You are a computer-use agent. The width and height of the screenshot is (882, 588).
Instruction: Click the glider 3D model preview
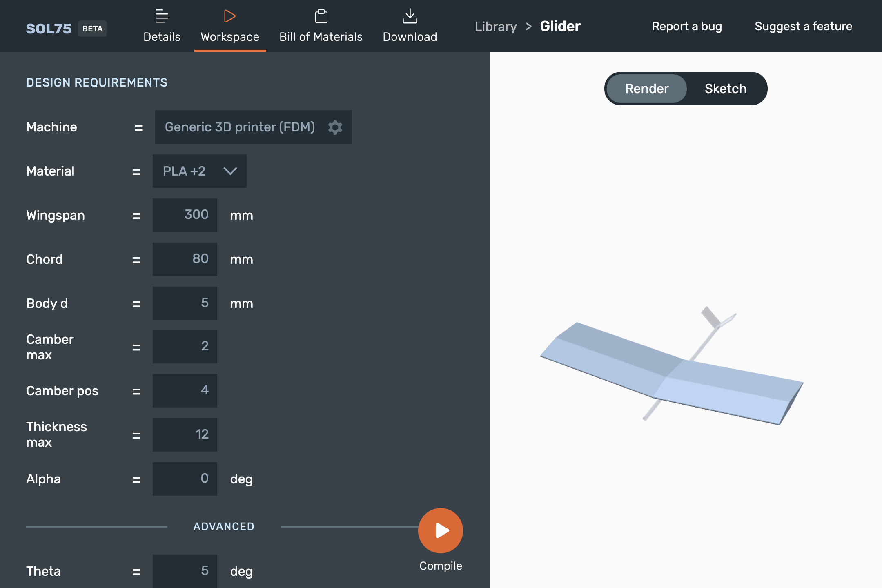672,365
